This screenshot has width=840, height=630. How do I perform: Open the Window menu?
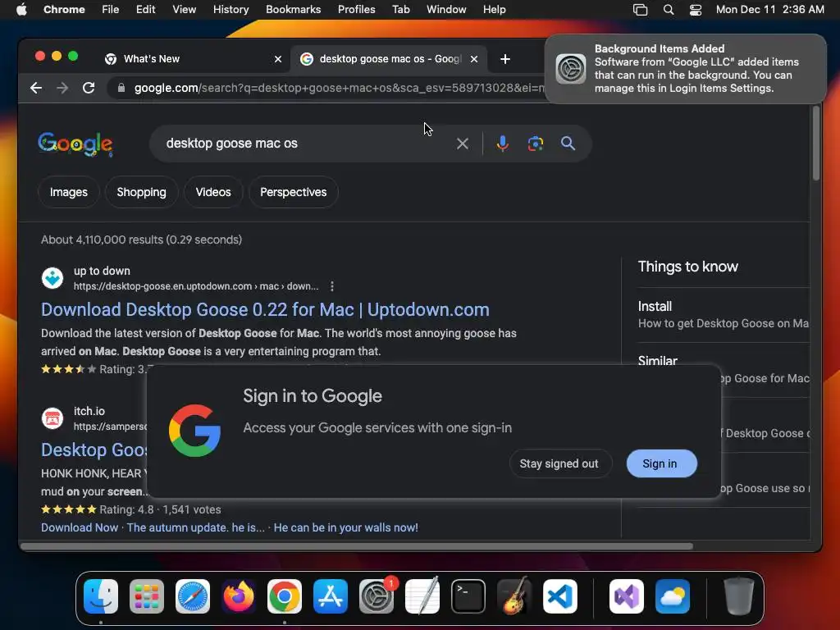pyautogui.click(x=446, y=10)
